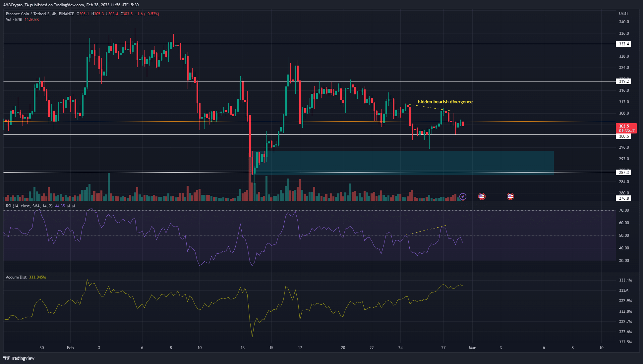Viewport: 643px width, 364px height.
Task: Select the 319.2 price level label
Action: click(623, 81)
